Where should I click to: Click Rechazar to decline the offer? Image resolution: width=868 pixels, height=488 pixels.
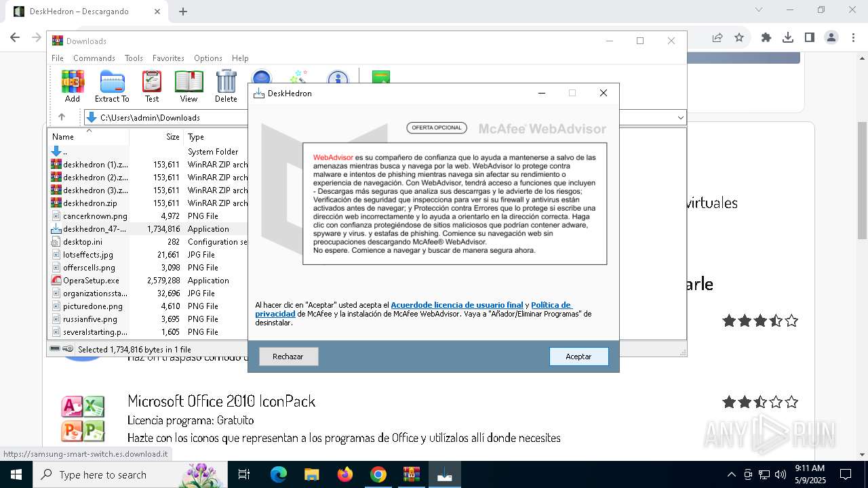coord(288,357)
